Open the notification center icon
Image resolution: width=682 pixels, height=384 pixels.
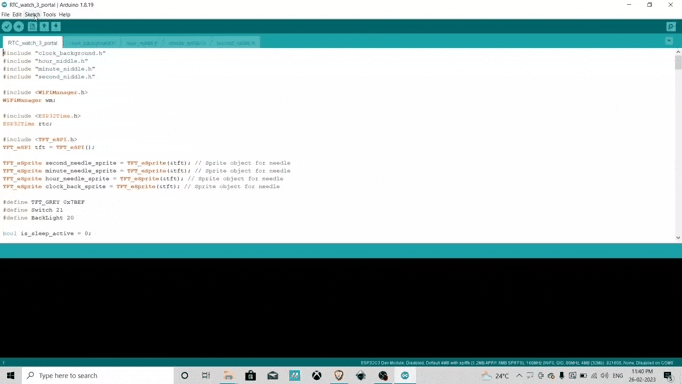(668, 376)
